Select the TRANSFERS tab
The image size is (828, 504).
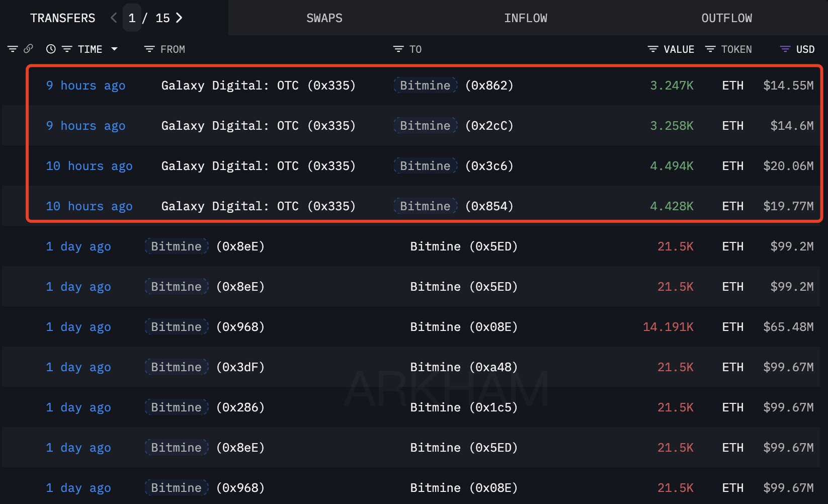(x=62, y=18)
